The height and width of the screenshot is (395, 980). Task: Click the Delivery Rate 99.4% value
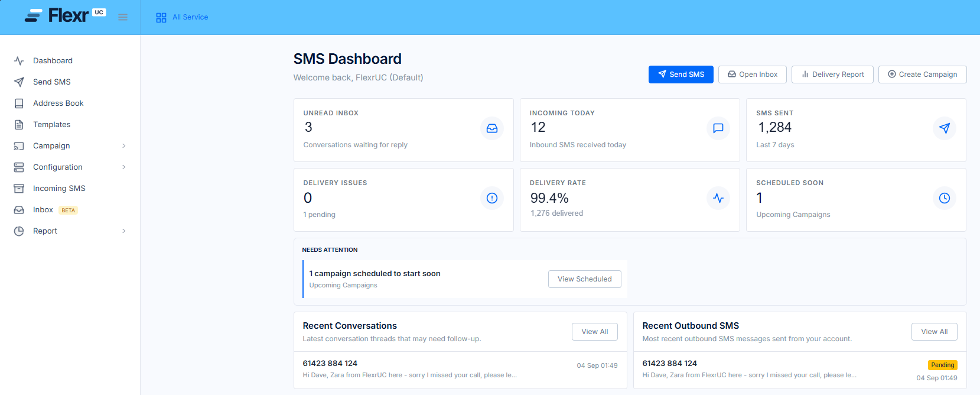[x=549, y=198]
